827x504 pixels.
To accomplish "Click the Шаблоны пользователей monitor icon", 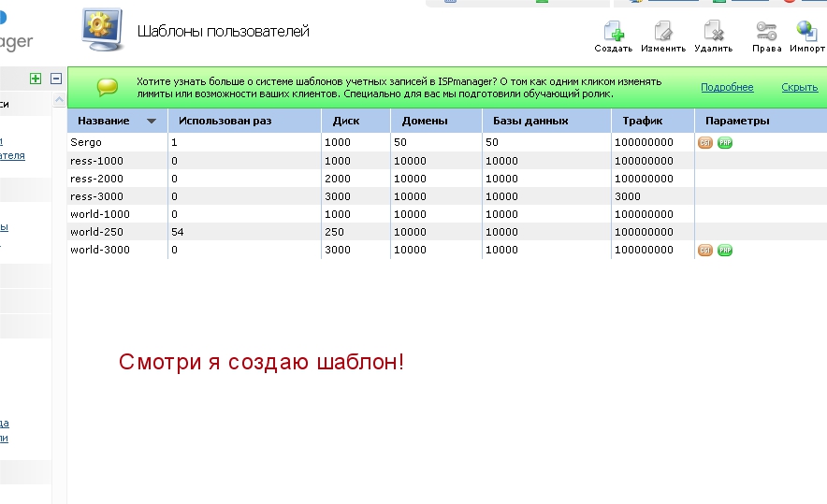I will pyautogui.click(x=102, y=30).
